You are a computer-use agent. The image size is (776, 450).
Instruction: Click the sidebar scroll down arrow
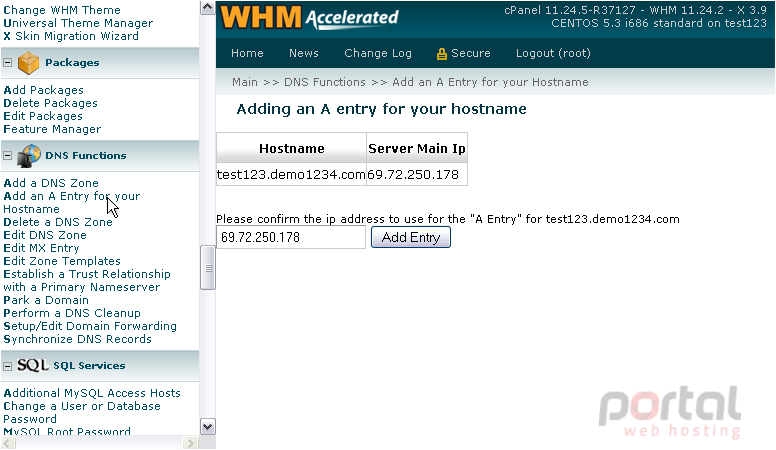[207, 426]
